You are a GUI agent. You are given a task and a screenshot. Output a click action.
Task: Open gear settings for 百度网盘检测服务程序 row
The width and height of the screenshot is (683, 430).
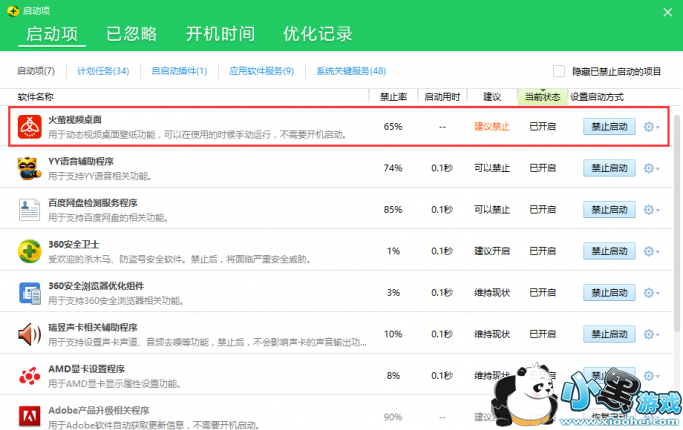(651, 210)
